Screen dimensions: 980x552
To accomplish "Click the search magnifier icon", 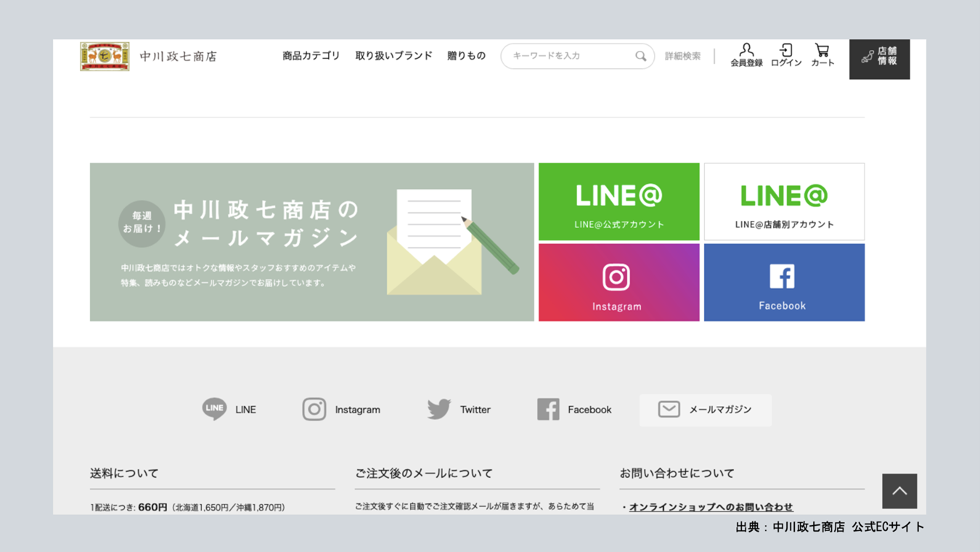I will (x=640, y=56).
